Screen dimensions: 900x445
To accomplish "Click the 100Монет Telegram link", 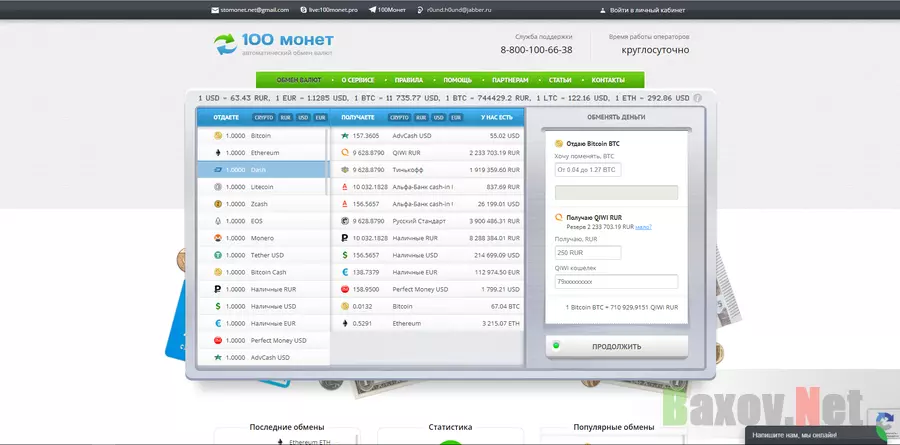I will (x=391, y=10).
